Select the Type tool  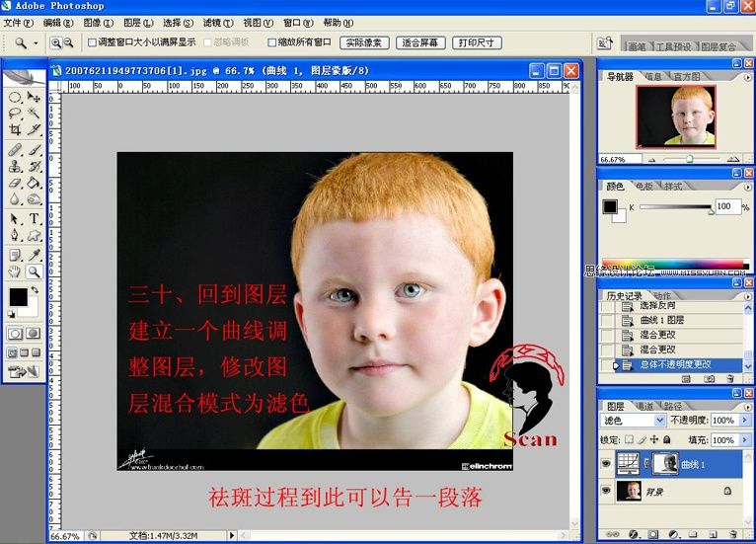click(34, 219)
